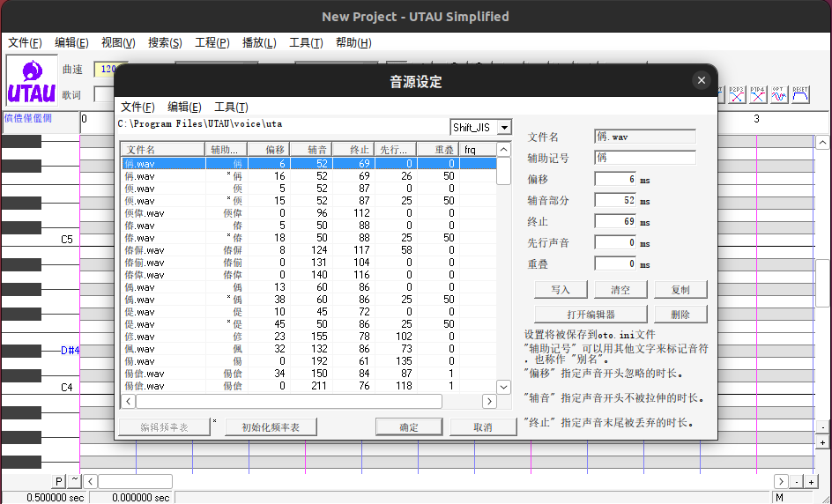Image resolution: width=832 pixels, height=504 pixels.
Task: Click the 辅助记号 alias input field
Action: point(645,158)
